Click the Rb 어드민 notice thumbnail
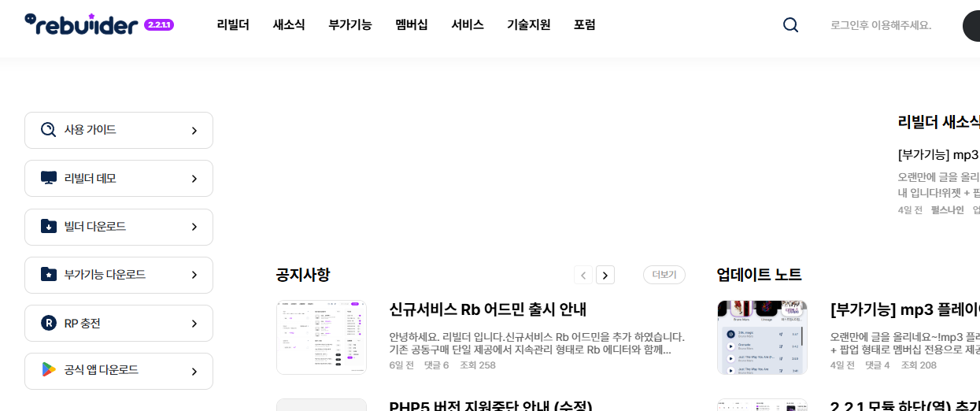 click(321, 337)
